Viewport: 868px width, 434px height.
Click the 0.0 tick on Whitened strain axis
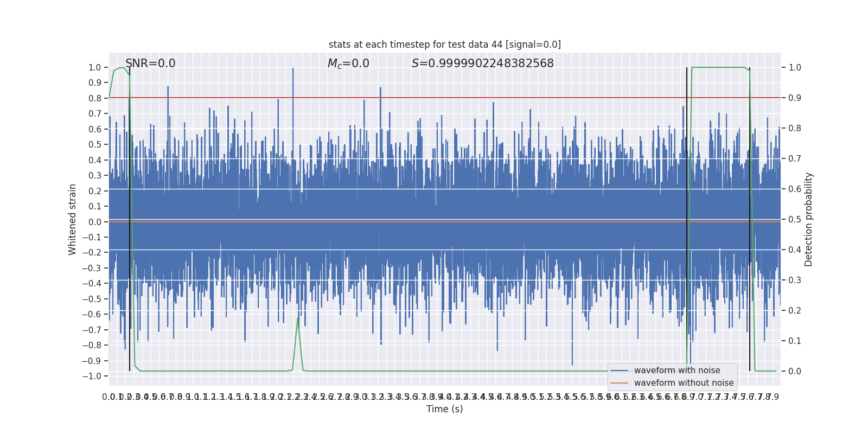coord(95,222)
